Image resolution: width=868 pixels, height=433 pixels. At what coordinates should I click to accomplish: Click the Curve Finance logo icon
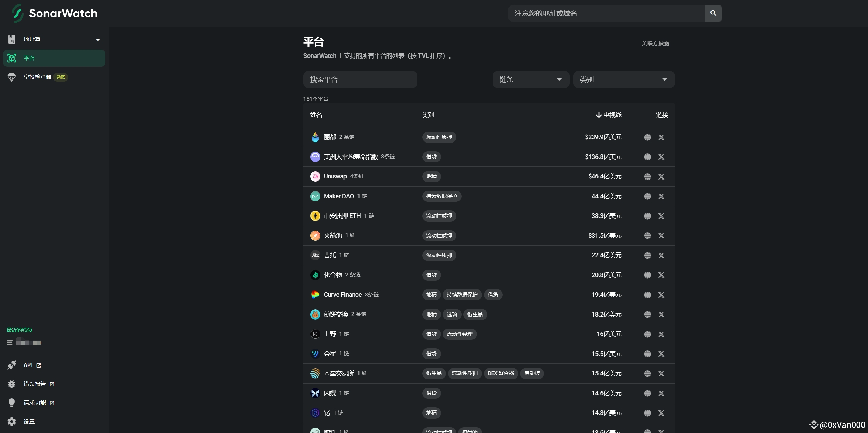(x=315, y=295)
